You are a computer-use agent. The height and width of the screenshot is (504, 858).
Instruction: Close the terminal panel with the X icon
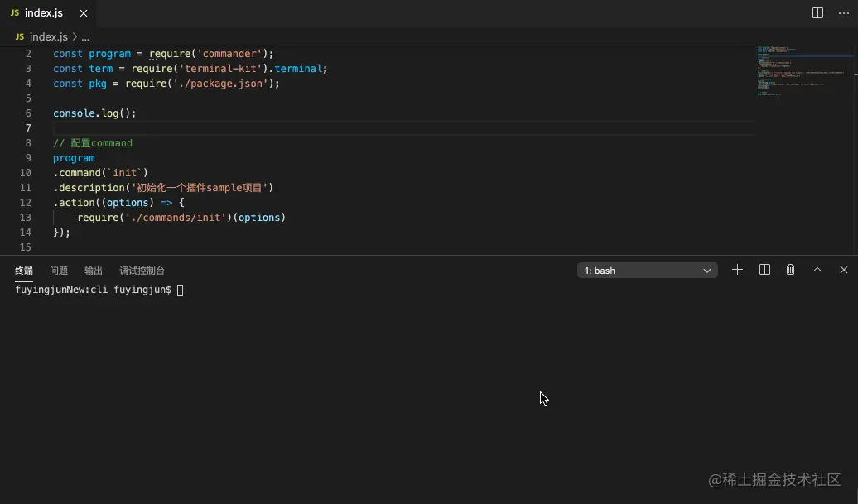[x=843, y=269]
